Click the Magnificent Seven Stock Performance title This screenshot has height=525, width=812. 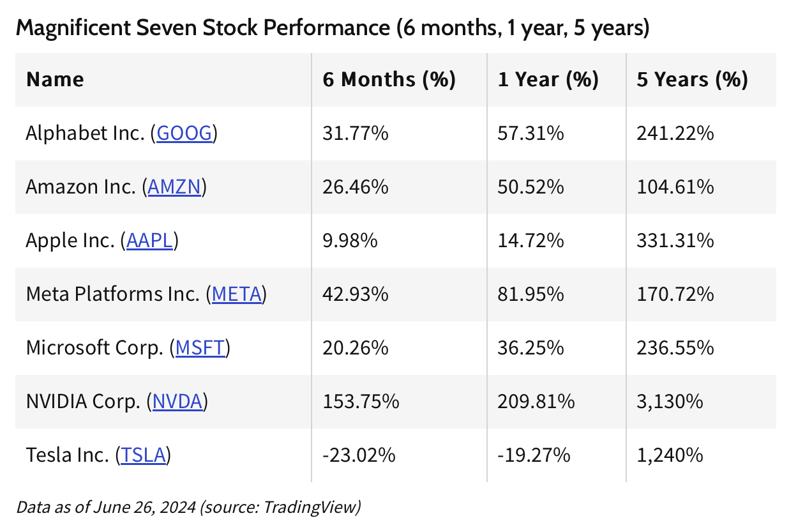point(332,28)
